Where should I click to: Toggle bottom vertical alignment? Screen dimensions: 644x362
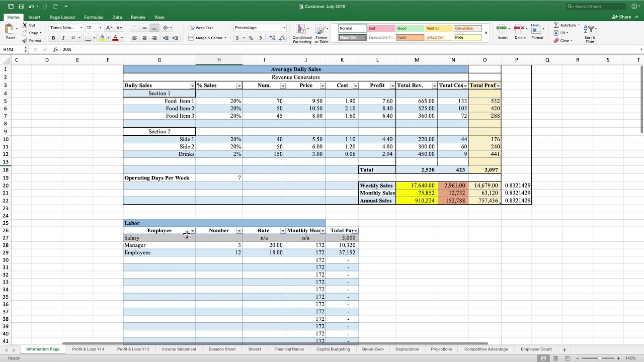point(154,28)
